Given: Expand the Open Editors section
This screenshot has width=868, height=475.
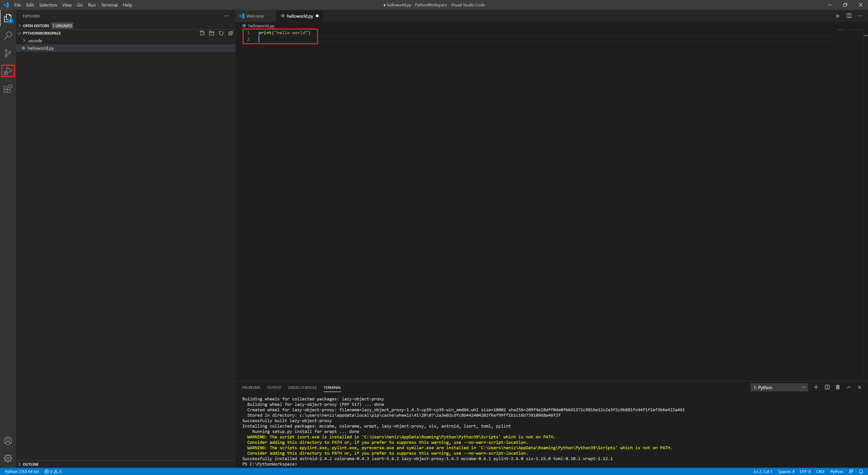Looking at the screenshot, I should point(36,26).
